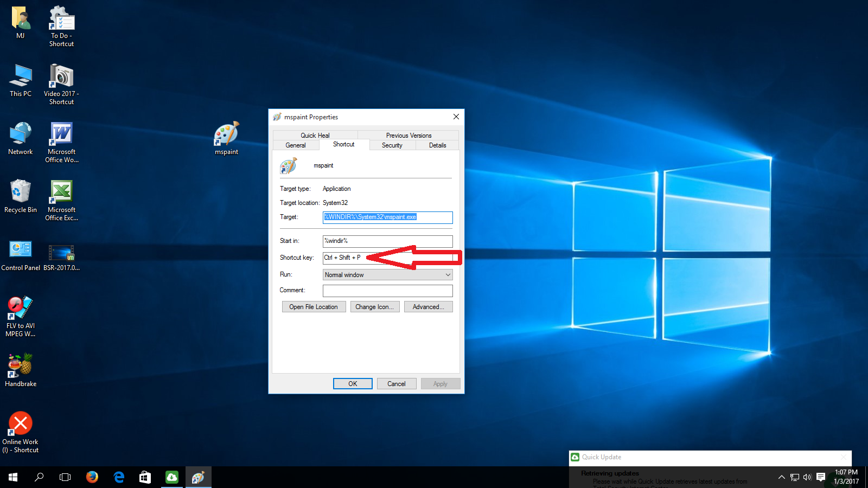Select the Control Panel desktop icon
The height and width of the screenshot is (488, 868).
click(x=21, y=249)
